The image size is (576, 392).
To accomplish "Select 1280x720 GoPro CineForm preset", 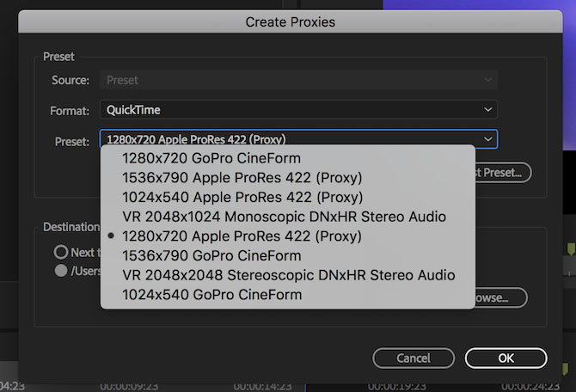I will [211, 158].
